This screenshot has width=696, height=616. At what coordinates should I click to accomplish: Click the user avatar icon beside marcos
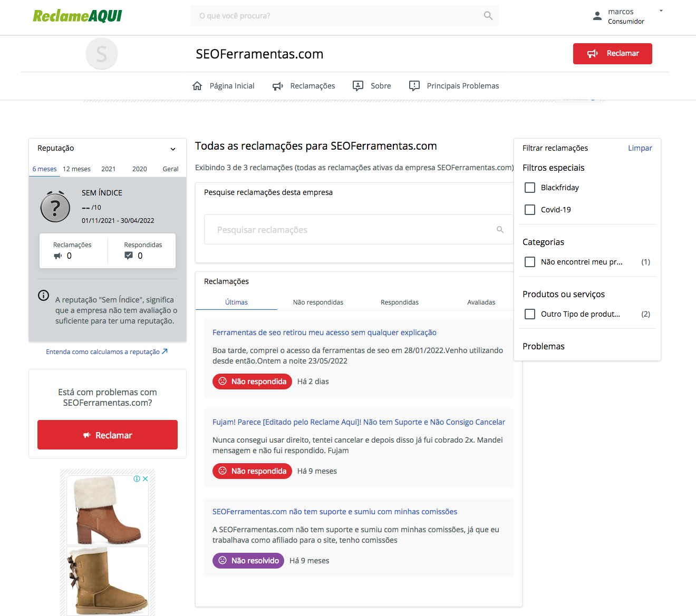tap(597, 16)
